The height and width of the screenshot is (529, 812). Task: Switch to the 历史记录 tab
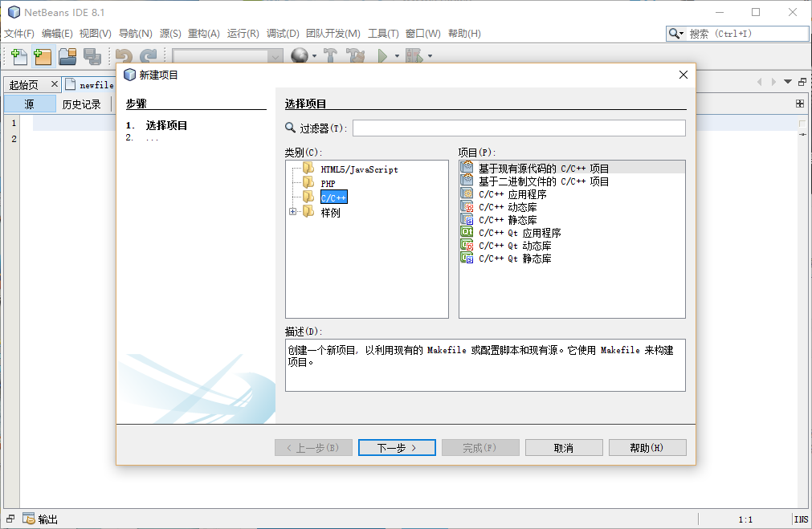[x=82, y=104]
